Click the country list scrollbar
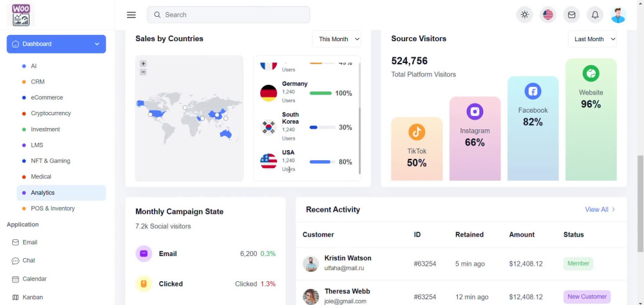Screen dimensions: 644x305 tap(360, 140)
